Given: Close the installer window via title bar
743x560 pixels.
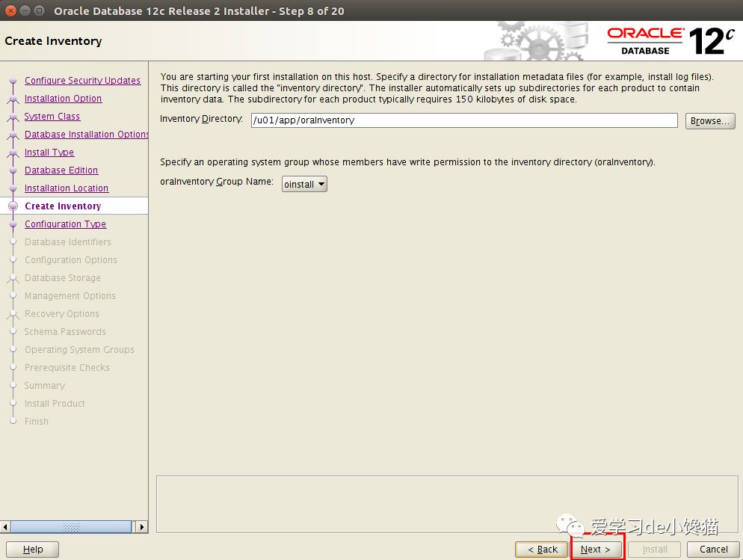Looking at the screenshot, I should point(11,10).
